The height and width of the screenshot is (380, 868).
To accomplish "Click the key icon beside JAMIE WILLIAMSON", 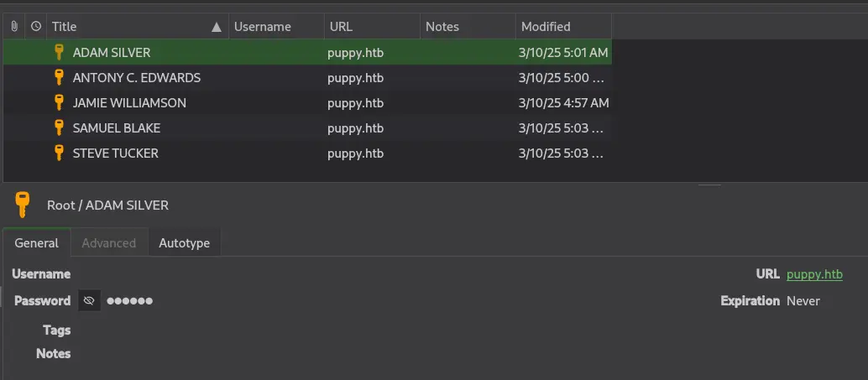I will coord(59,102).
